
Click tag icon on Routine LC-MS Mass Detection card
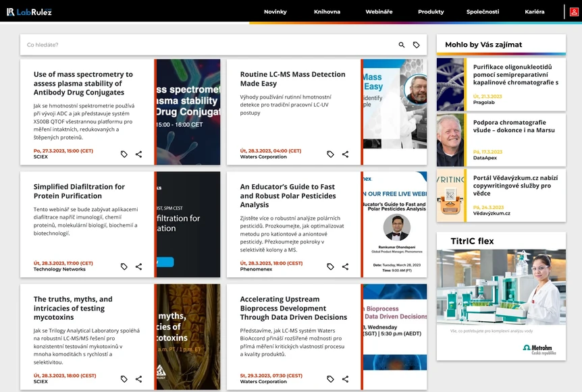tap(330, 155)
